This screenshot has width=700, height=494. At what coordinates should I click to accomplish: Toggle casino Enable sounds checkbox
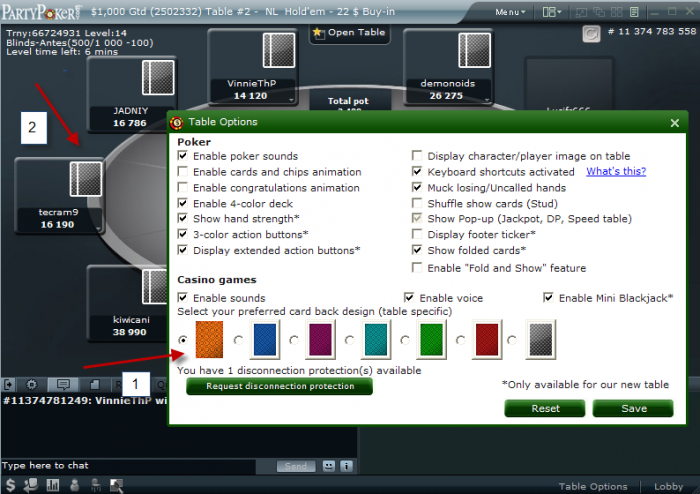pos(183,298)
